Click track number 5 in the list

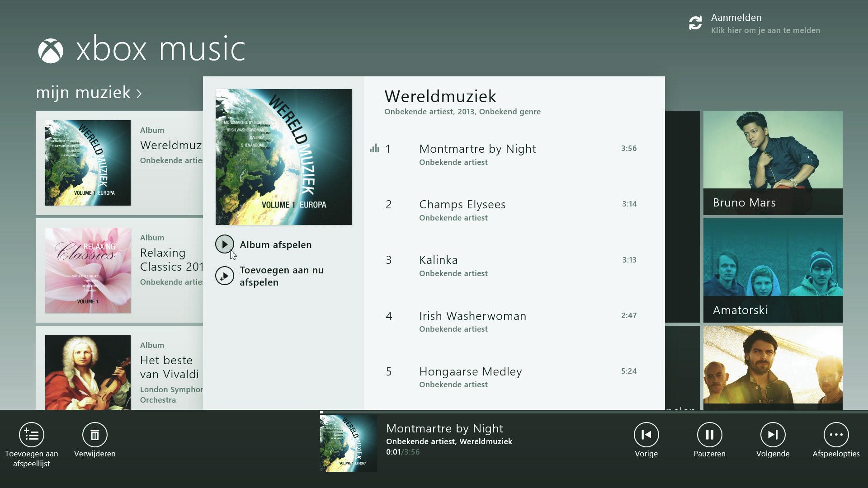click(389, 371)
